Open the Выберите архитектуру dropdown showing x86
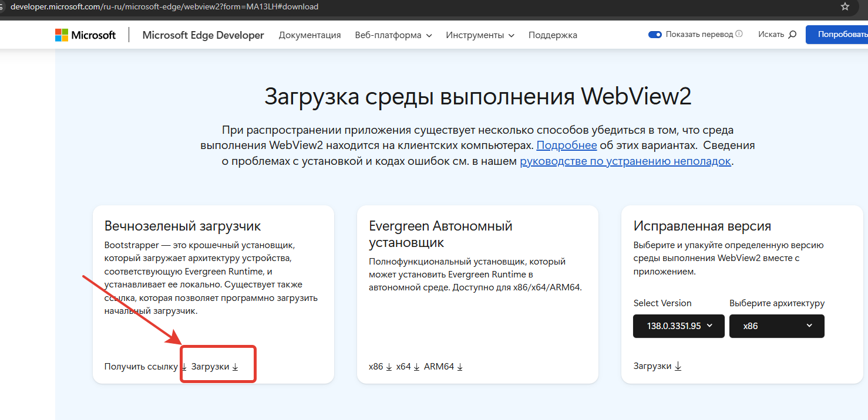868x420 pixels. [x=777, y=326]
